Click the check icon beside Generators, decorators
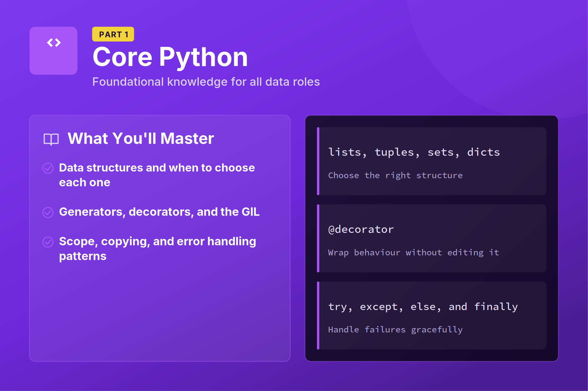 pyautogui.click(x=48, y=212)
